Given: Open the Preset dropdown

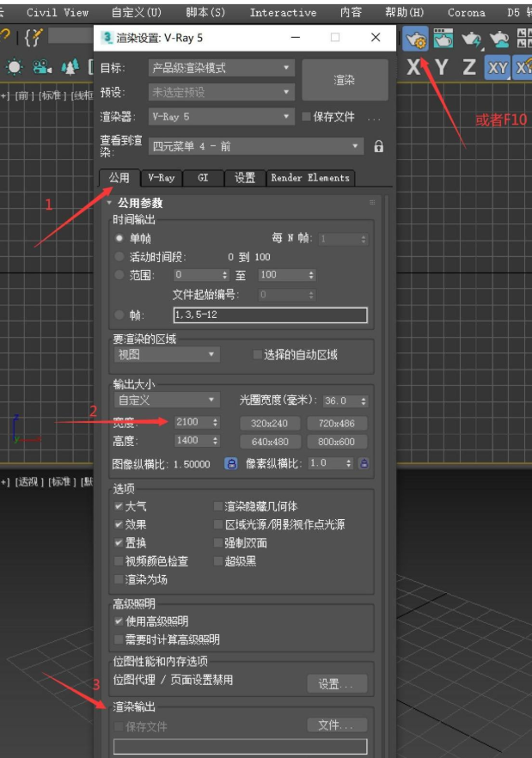Looking at the screenshot, I should [221, 92].
